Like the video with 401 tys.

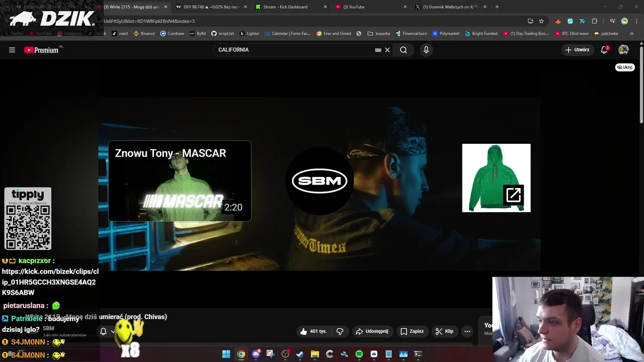click(x=313, y=331)
